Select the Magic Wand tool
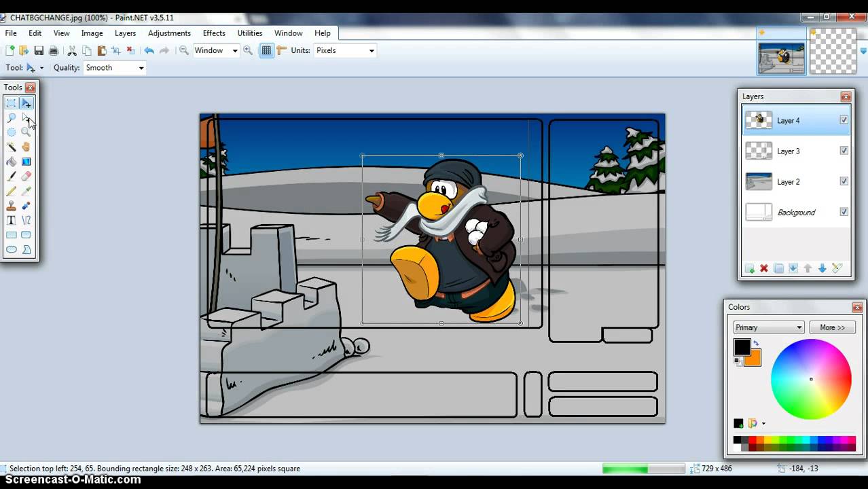The height and width of the screenshot is (489, 868). point(12,147)
